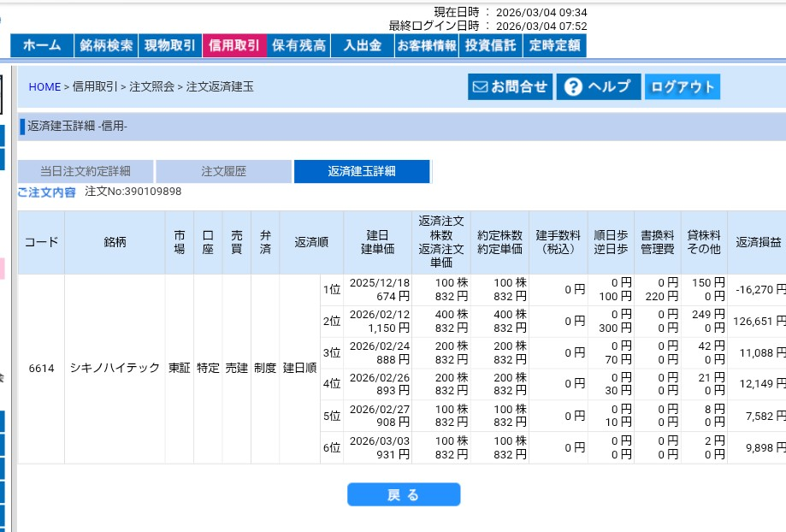Open the ホーム menu tab
The height and width of the screenshot is (532, 786).
pos(42,47)
